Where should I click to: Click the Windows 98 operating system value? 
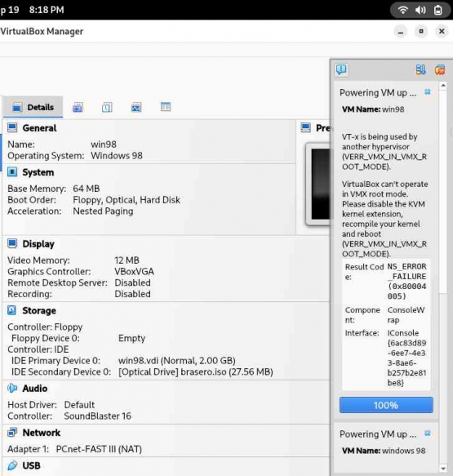click(x=117, y=156)
